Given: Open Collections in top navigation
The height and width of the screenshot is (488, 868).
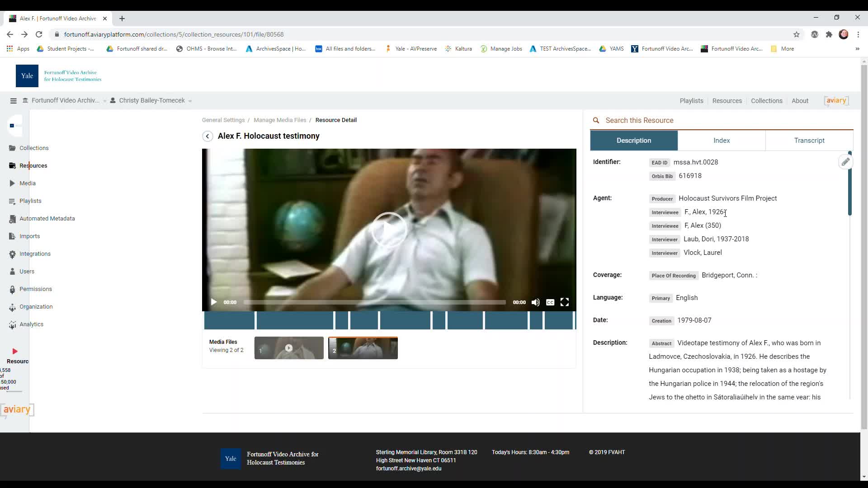Looking at the screenshot, I should pyautogui.click(x=766, y=101).
